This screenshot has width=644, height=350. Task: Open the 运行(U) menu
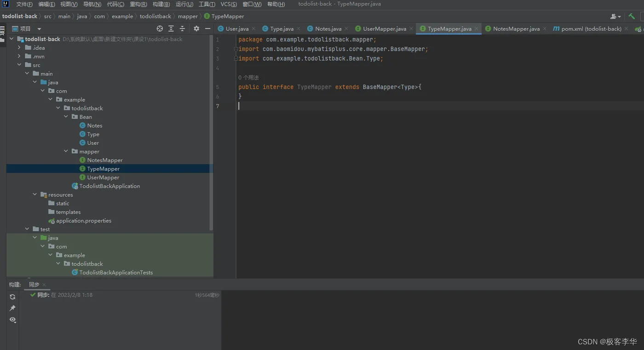184,4
